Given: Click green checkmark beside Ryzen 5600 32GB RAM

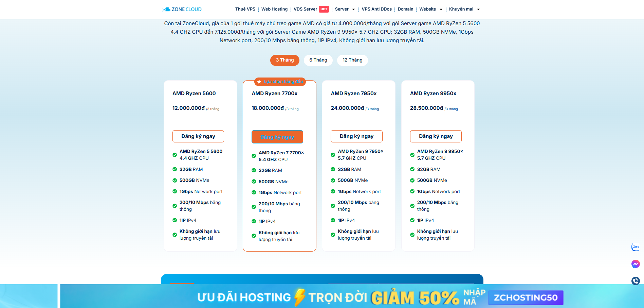Looking at the screenshot, I should pyautogui.click(x=174, y=169).
